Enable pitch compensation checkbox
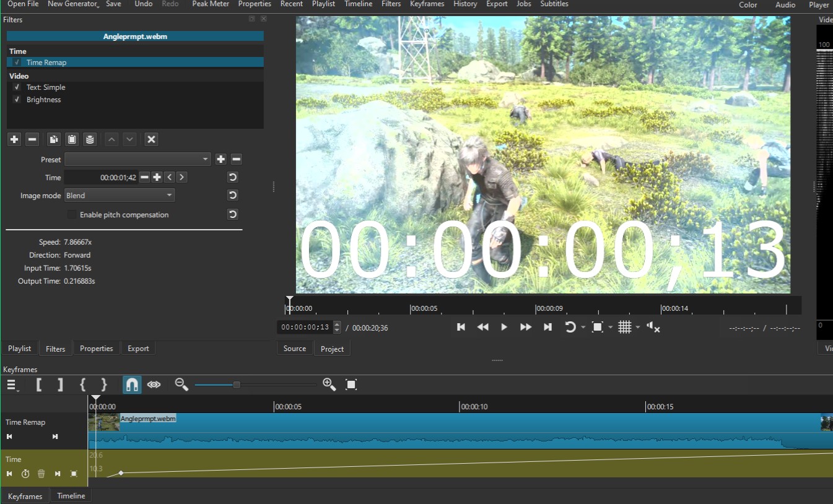This screenshot has width=833, height=504. [x=72, y=215]
